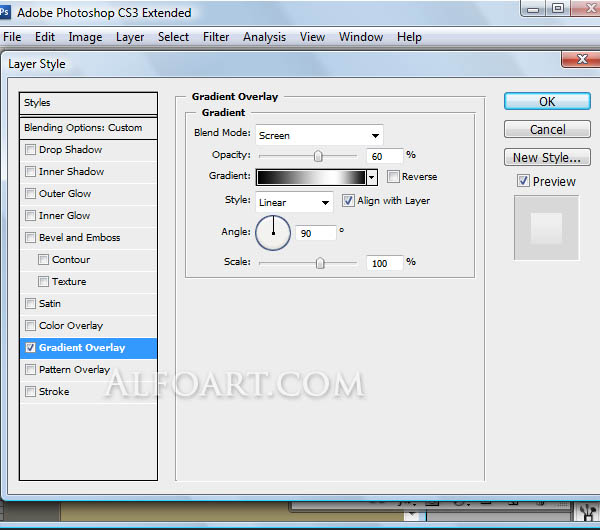This screenshot has width=600, height=530.
Task: Uncheck Align with Layer
Action: click(348, 201)
